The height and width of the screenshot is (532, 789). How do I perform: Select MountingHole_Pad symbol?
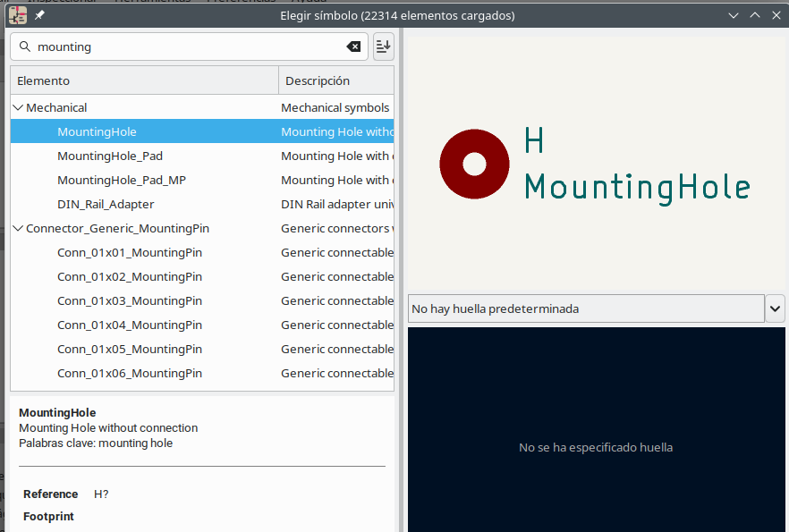pyautogui.click(x=110, y=156)
